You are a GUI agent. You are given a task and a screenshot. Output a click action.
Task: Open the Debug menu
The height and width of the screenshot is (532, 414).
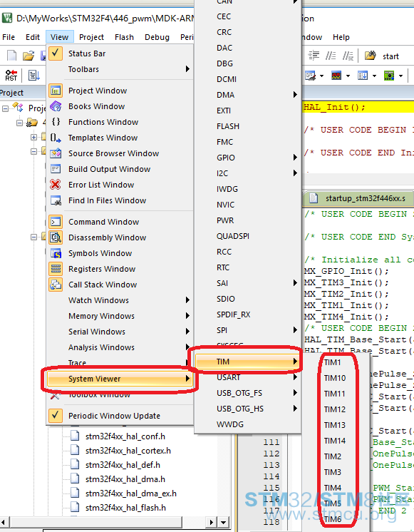point(157,37)
